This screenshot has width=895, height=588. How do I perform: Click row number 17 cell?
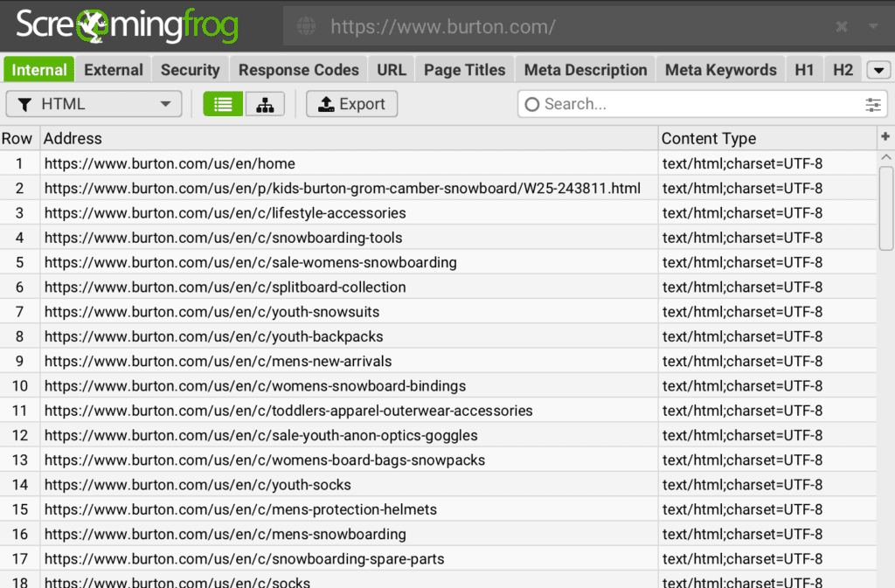(19, 559)
